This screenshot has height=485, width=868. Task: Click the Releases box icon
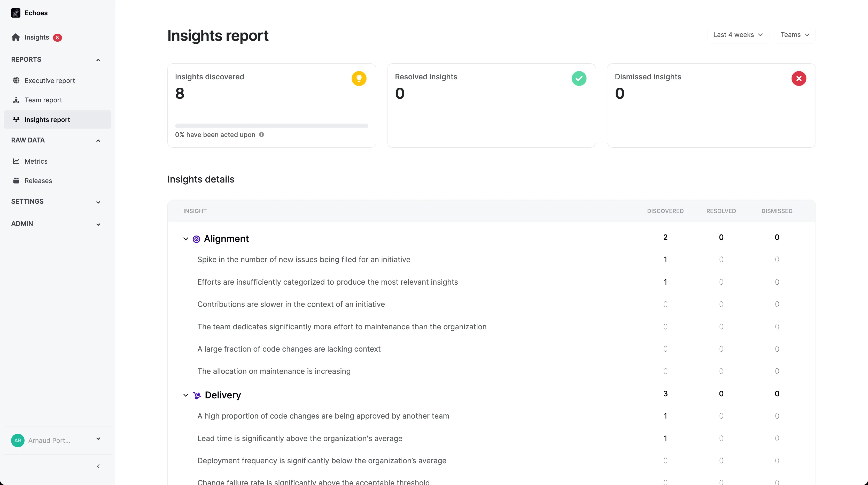[16, 180]
